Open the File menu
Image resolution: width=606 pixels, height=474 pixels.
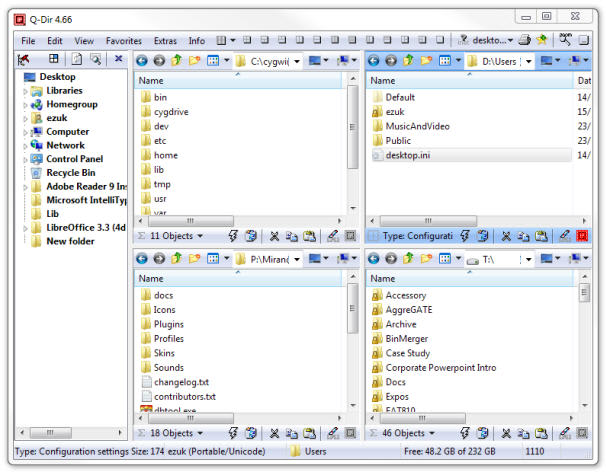tap(28, 41)
